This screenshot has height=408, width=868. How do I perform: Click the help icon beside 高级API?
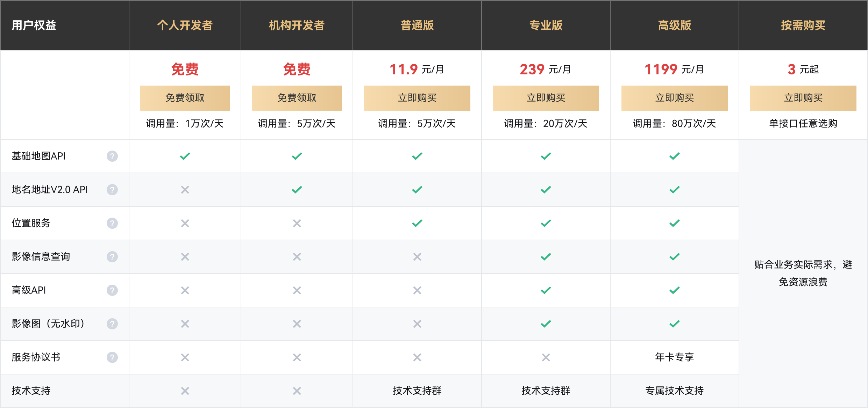(112, 290)
